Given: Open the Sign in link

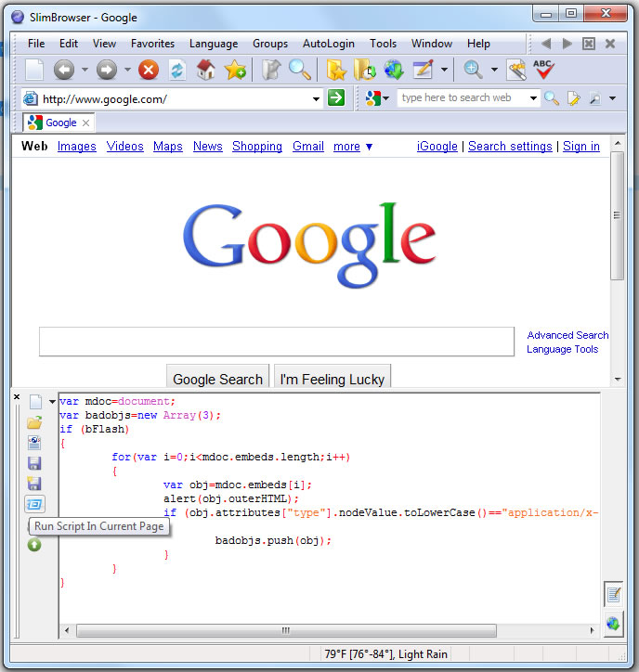Looking at the screenshot, I should [581, 147].
